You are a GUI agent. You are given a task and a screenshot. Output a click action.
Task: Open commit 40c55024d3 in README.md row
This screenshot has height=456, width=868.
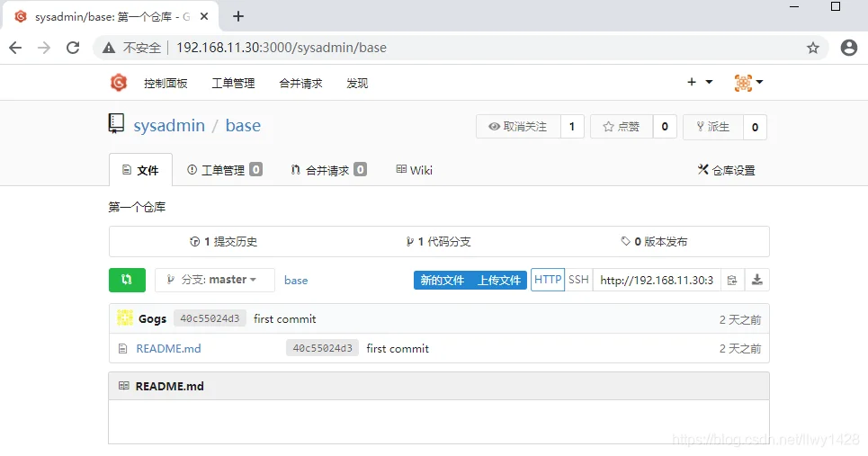click(323, 348)
